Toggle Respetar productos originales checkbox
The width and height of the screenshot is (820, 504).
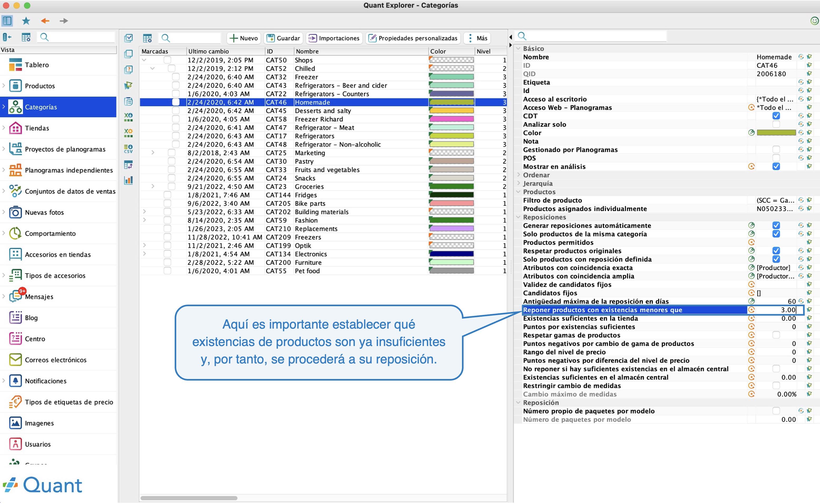[776, 251]
